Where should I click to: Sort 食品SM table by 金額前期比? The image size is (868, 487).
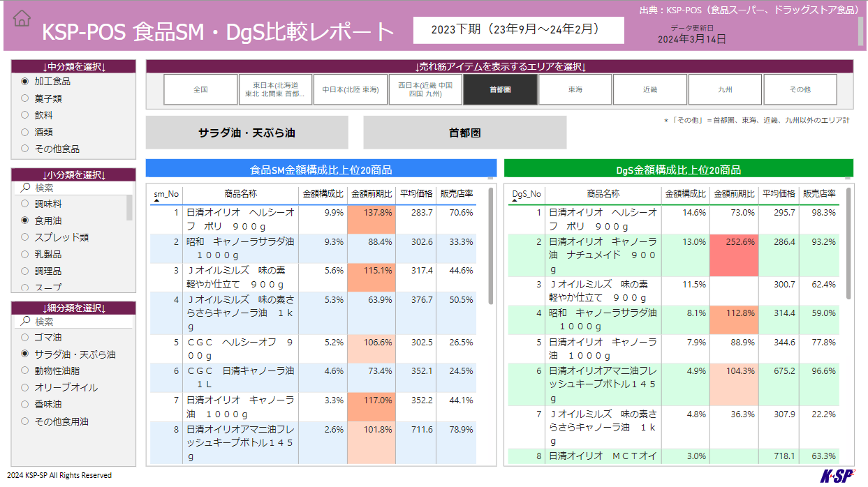(x=372, y=194)
